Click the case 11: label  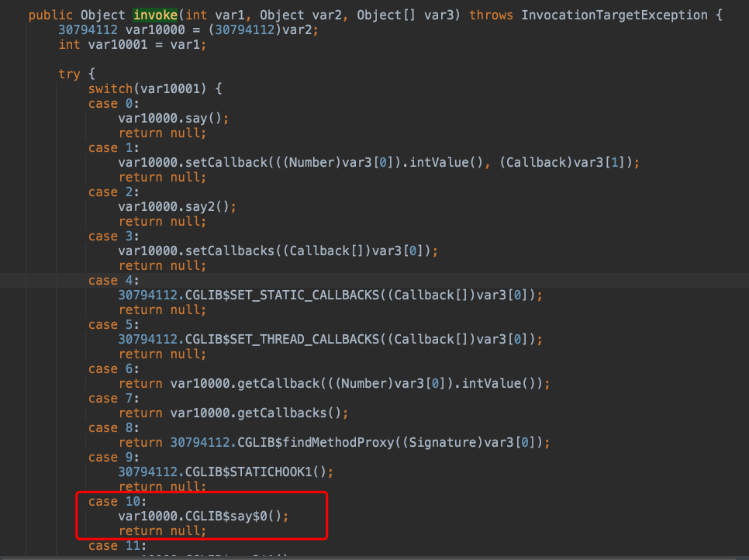point(117,546)
